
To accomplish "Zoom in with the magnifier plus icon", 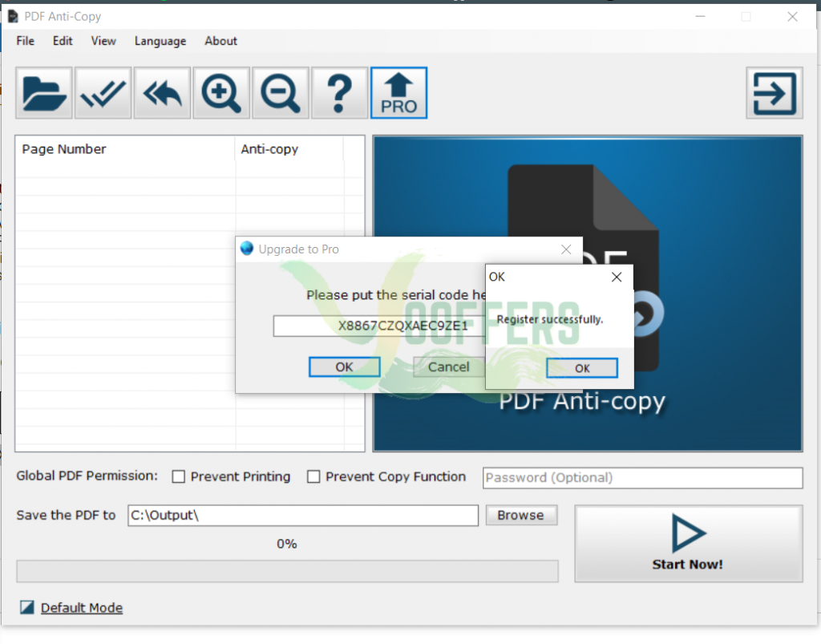I will click(x=221, y=93).
